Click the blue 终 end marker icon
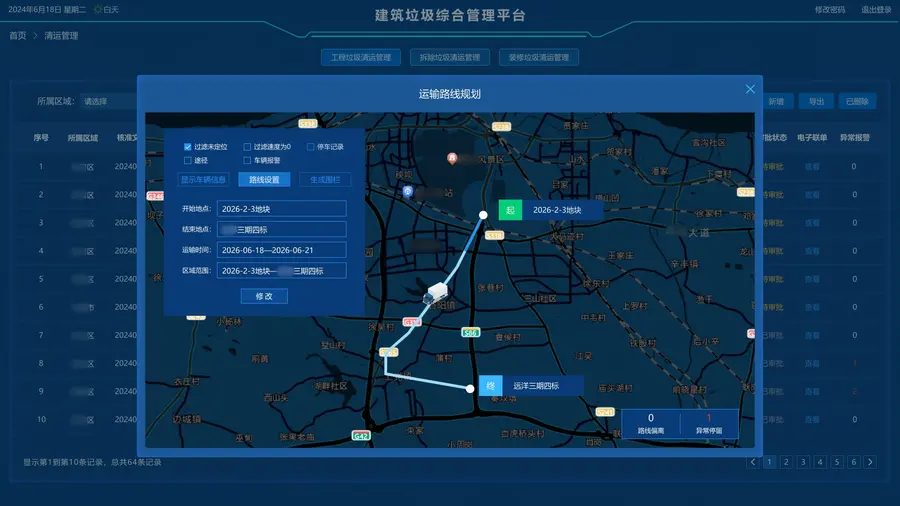Screen dimensions: 900x506 [x=491, y=386]
